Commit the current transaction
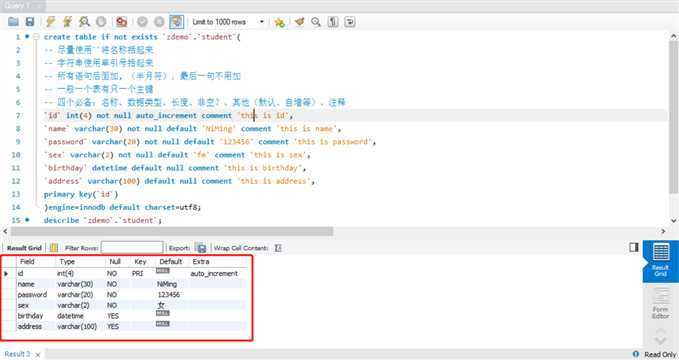The image size is (679, 360). (x=142, y=22)
